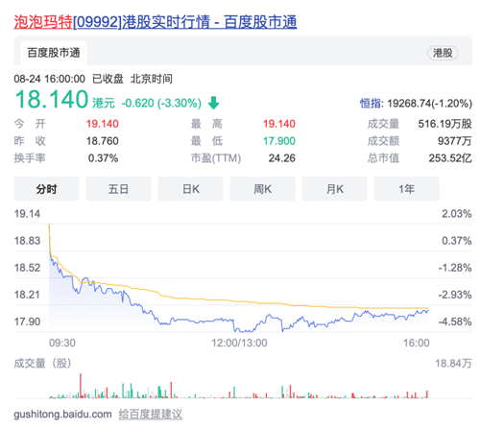The width and height of the screenshot is (504, 429).
Task: Click the change value -0.620 (-3.30%)
Action: pyautogui.click(x=161, y=103)
